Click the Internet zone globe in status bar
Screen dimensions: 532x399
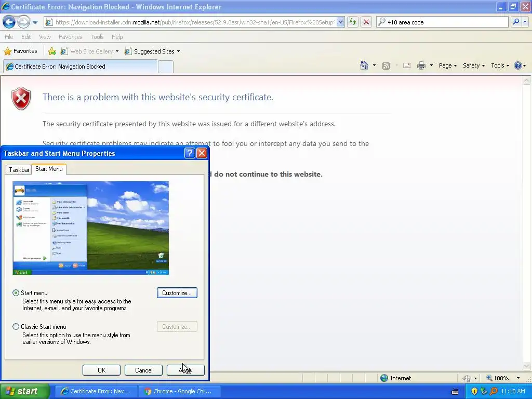click(384, 378)
